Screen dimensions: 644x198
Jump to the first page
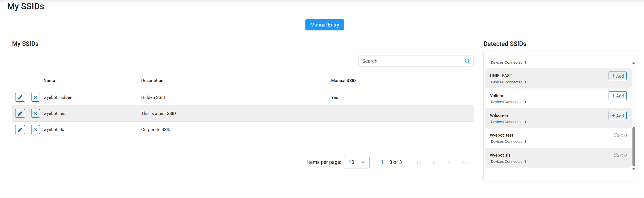[x=419, y=163]
